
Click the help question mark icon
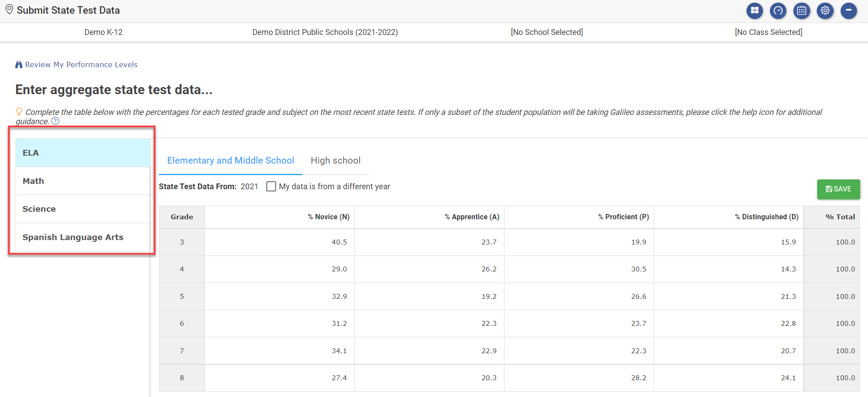point(55,121)
